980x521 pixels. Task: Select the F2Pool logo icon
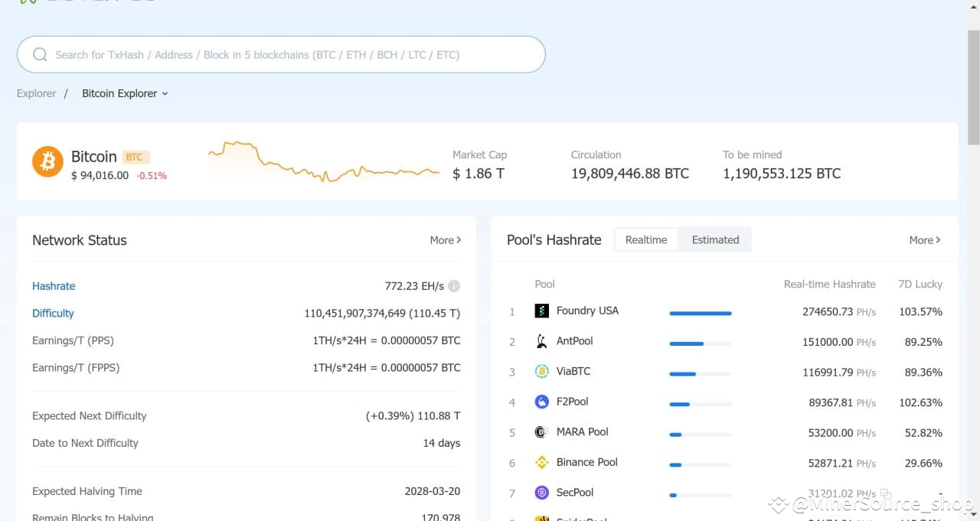point(541,402)
